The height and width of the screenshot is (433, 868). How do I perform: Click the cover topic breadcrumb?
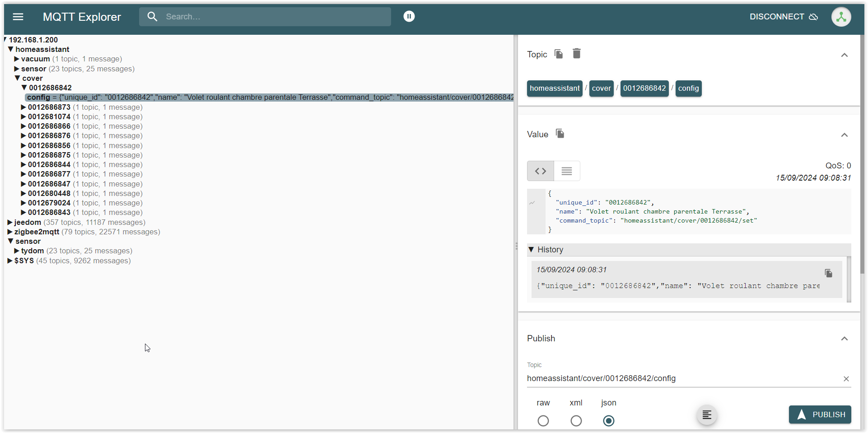click(x=601, y=88)
